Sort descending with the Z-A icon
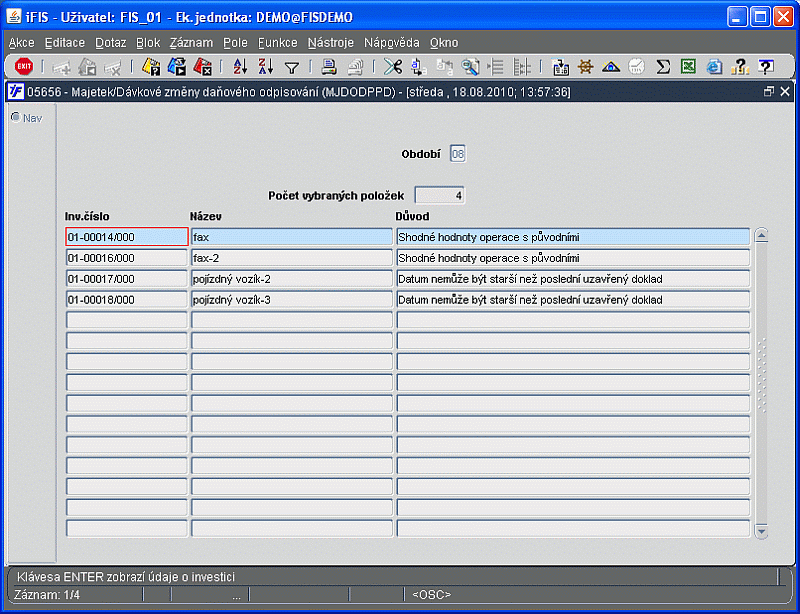Viewport: 800px width, 614px height. (x=266, y=66)
